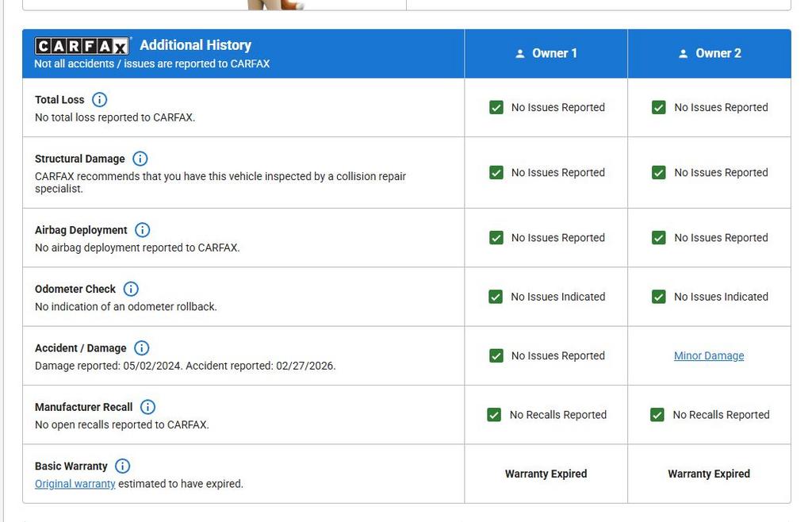This screenshot has height=522, width=812.
Task: Click 'No indication of an odometer rollback' text
Action: pyautogui.click(x=126, y=306)
